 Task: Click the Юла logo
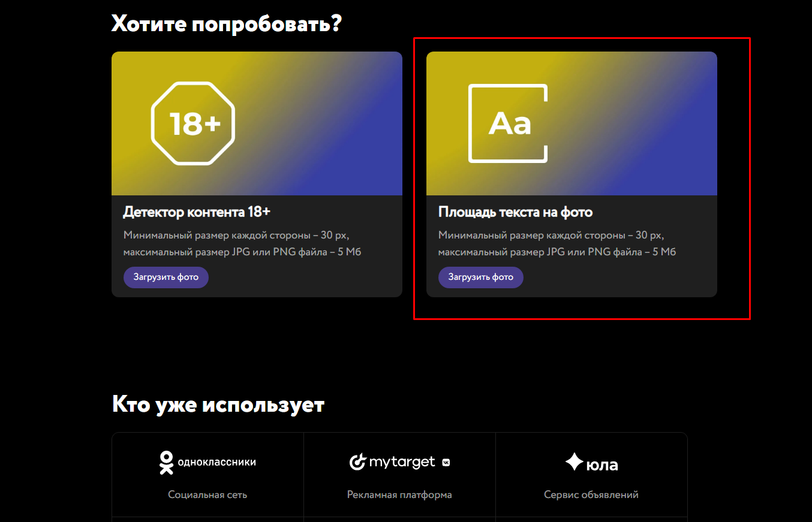point(591,463)
